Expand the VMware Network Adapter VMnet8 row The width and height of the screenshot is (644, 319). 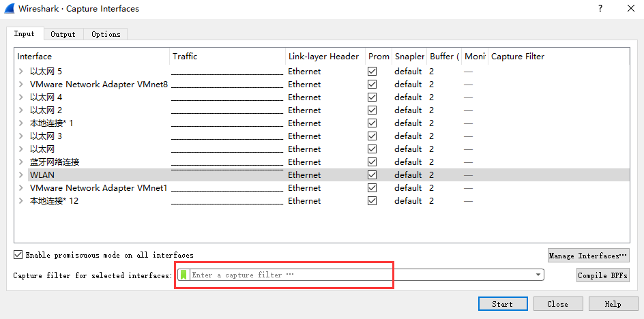(21, 84)
